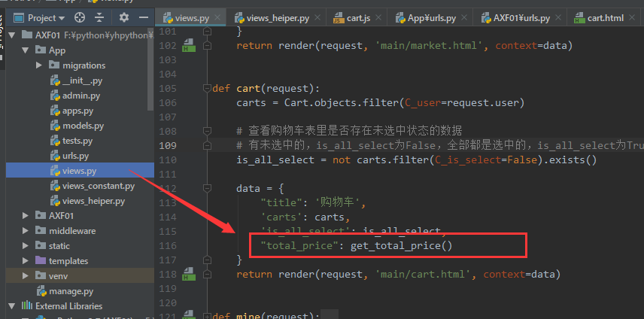
Task: Close the App\urls.py tab
Action: [x=463, y=17]
